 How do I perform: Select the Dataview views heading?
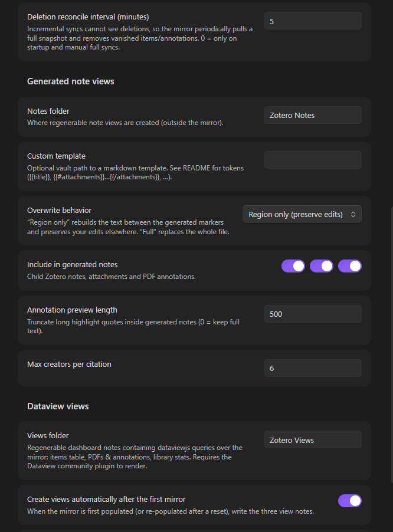(x=58, y=406)
